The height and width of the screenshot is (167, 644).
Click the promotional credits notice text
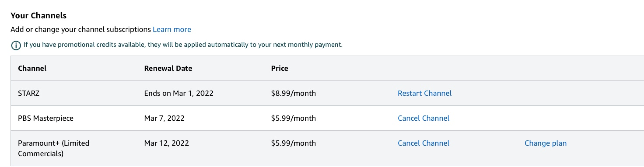(183, 45)
